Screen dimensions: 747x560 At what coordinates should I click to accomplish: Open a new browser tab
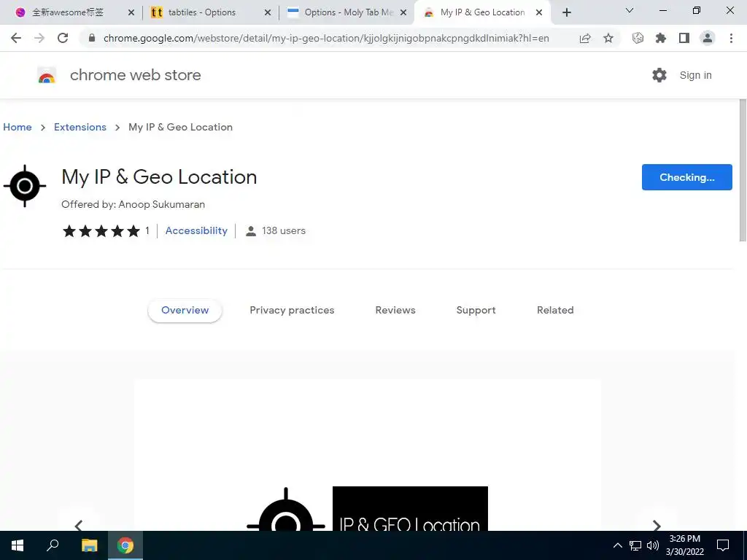566,12
